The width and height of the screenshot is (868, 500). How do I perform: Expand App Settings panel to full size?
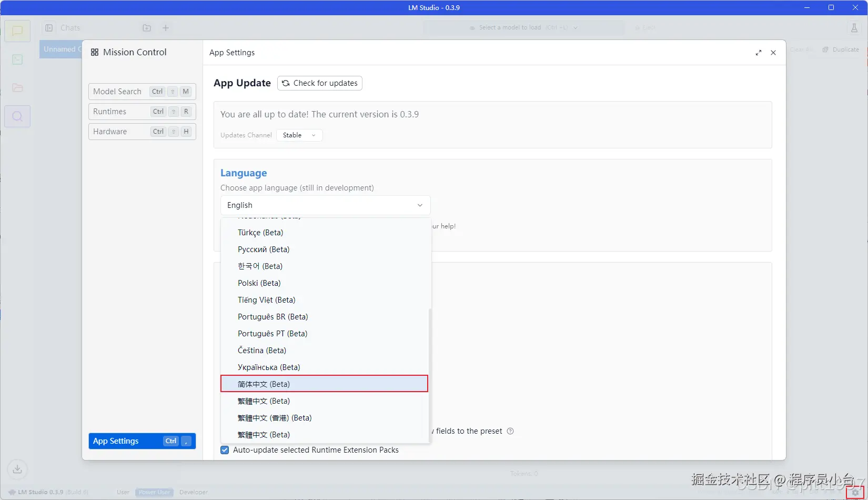pyautogui.click(x=759, y=53)
